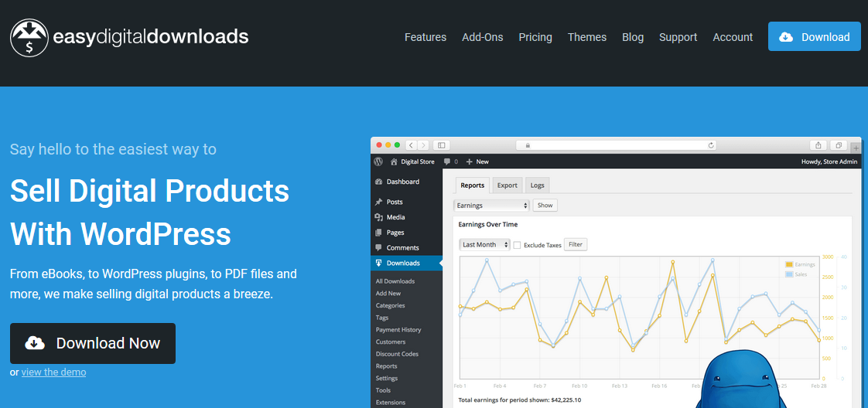Click the Download Now button
This screenshot has width=868, height=408.
(x=92, y=343)
